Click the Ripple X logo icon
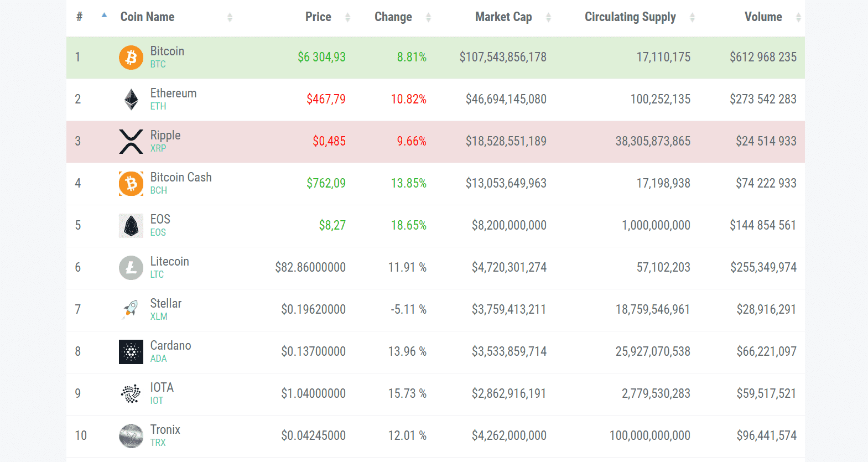Screen dimensions: 868x462 (x=131, y=142)
